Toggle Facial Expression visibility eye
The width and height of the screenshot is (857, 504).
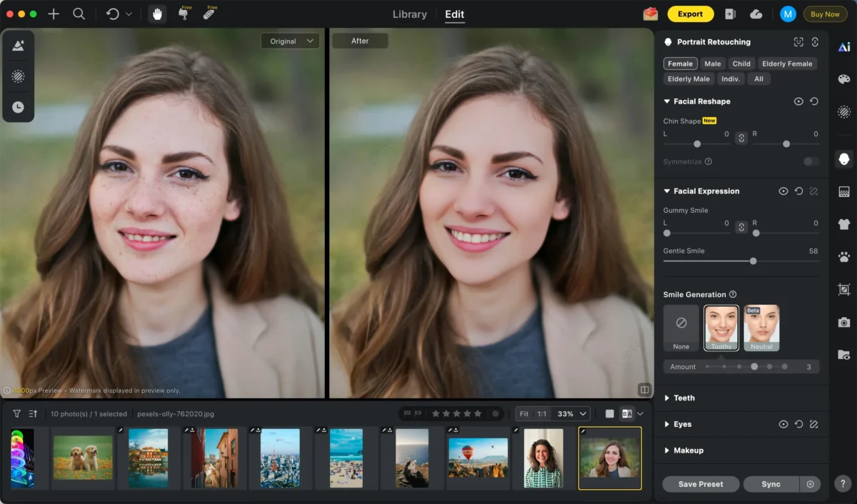pyautogui.click(x=783, y=191)
